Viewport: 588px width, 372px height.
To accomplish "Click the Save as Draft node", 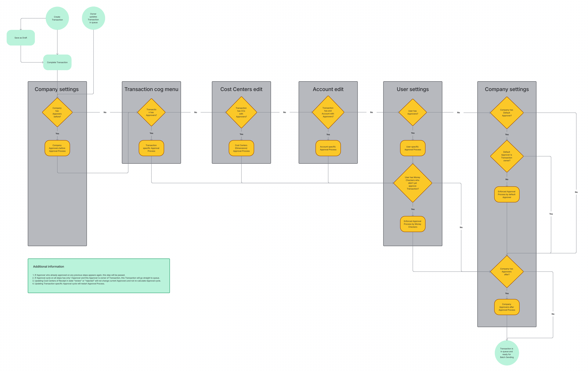I will coord(21,38).
